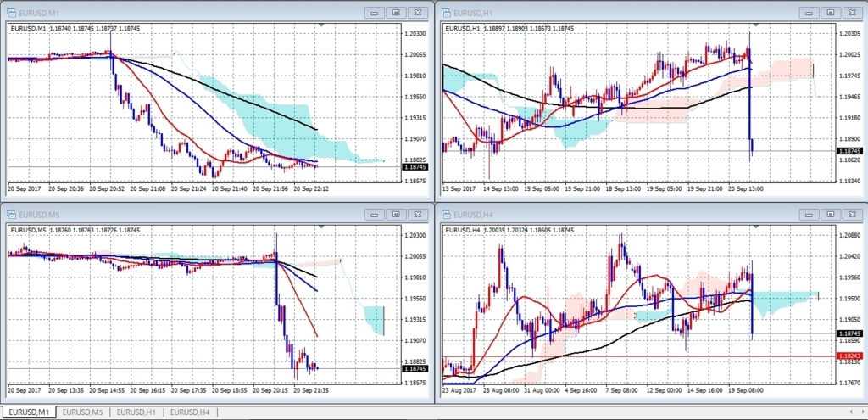Click the 1.20880 price in H4 scale
Image resolution: width=868 pixels, height=420 pixels.
pyautogui.click(x=849, y=235)
